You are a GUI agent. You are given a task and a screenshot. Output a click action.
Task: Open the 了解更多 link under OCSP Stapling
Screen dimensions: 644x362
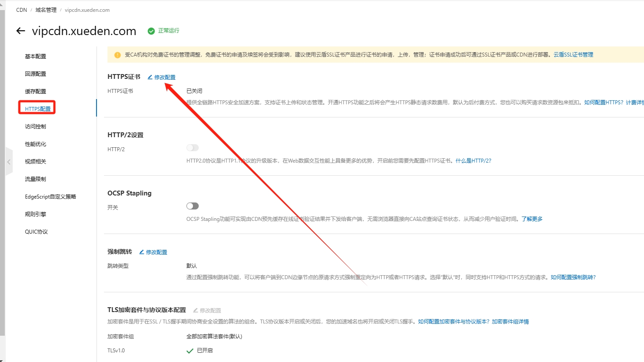pyautogui.click(x=532, y=219)
